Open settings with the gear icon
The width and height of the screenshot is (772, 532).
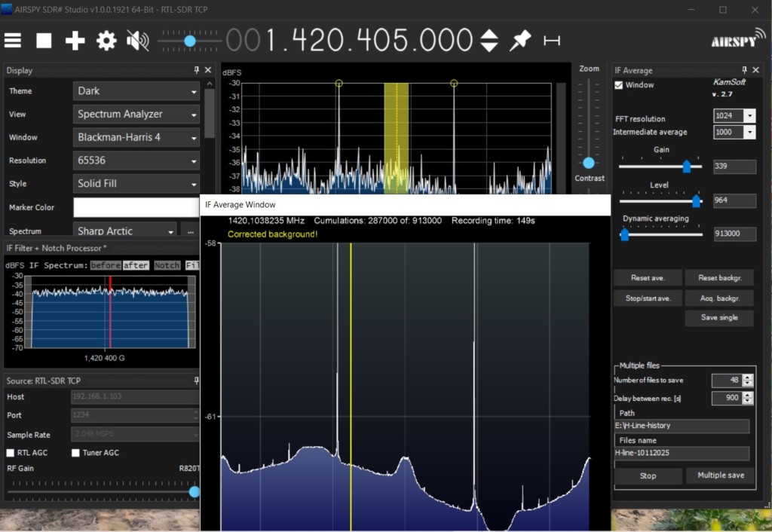[x=106, y=41]
